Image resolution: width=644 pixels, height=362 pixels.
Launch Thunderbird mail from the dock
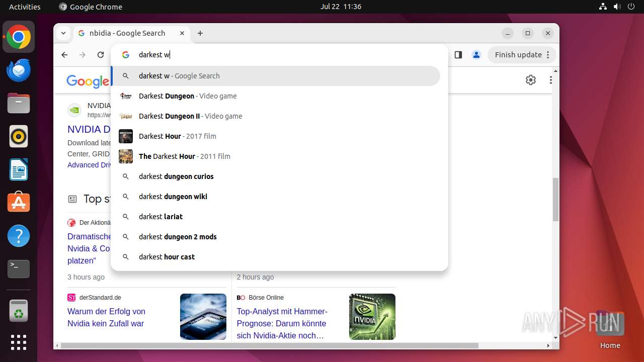[19, 70]
